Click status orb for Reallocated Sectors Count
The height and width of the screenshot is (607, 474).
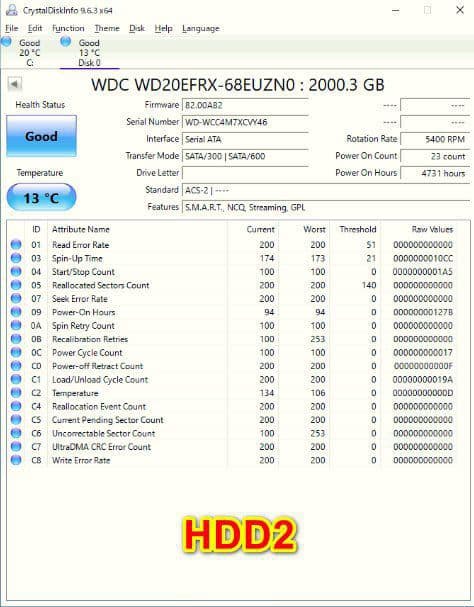16,285
